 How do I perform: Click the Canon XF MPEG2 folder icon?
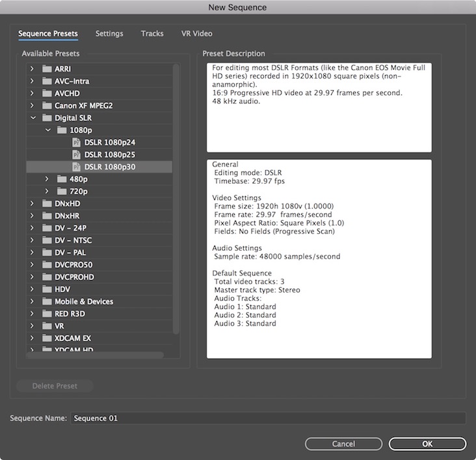click(47, 105)
